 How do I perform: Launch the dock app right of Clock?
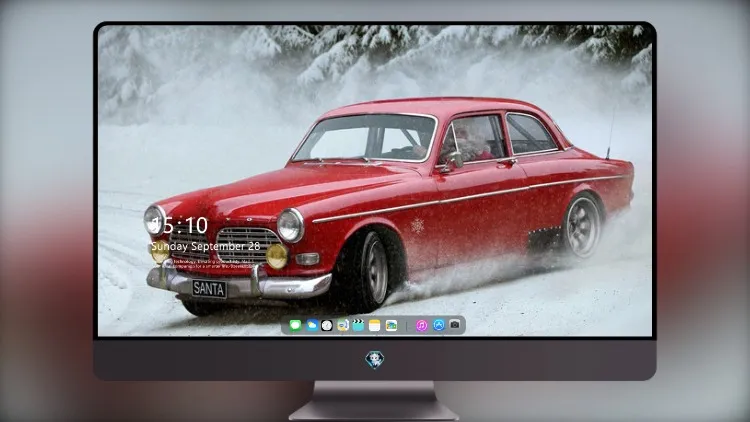point(342,325)
